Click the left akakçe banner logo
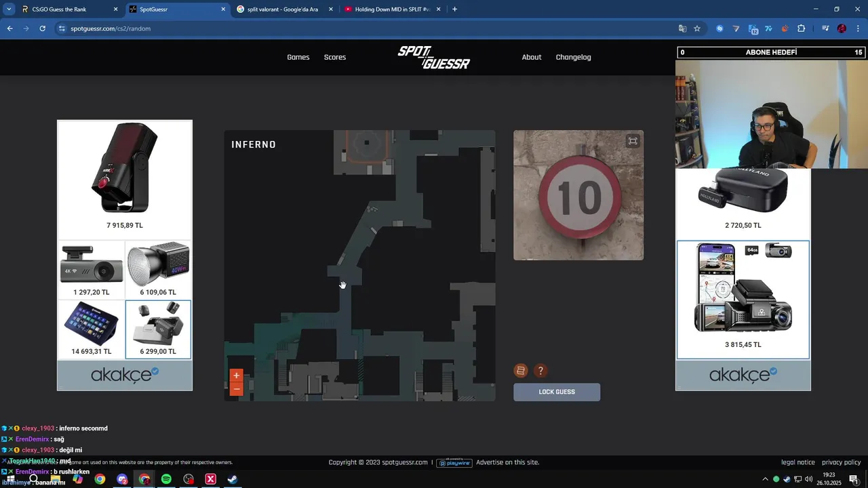868x488 pixels. click(x=125, y=375)
